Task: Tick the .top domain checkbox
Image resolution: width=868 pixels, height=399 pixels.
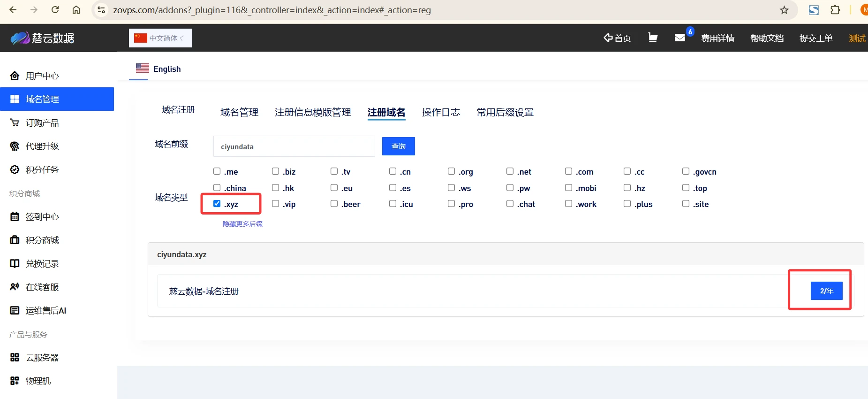Action: (686, 188)
